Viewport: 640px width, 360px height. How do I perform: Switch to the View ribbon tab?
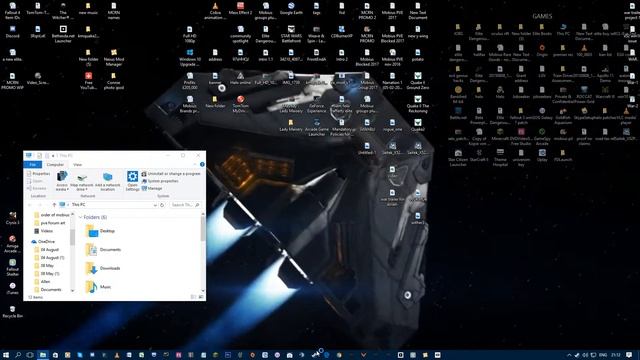click(x=78, y=164)
